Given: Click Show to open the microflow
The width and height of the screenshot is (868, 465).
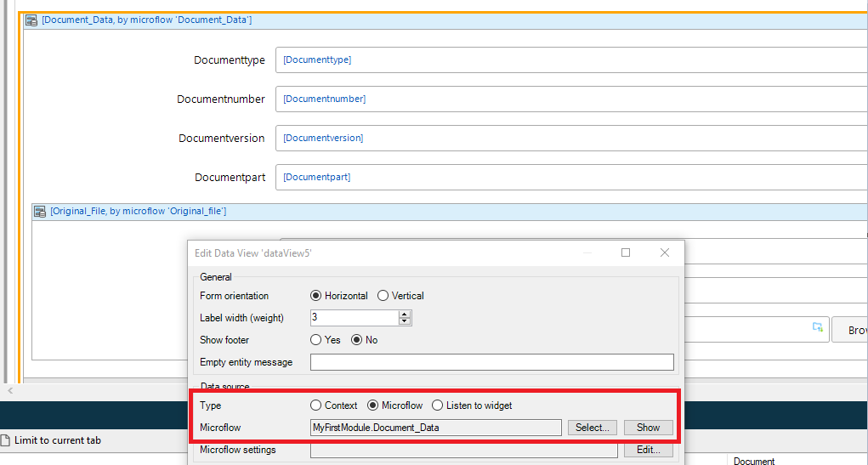Looking at the screenshot, I should (x=648, y=428).
